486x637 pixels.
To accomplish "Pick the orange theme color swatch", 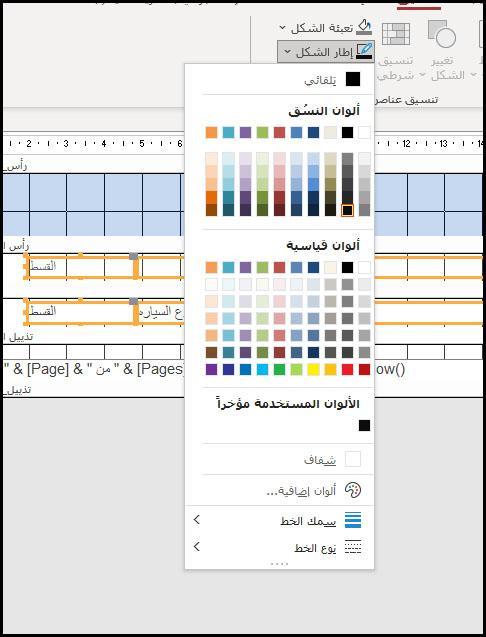I will [x=211, y=132].
